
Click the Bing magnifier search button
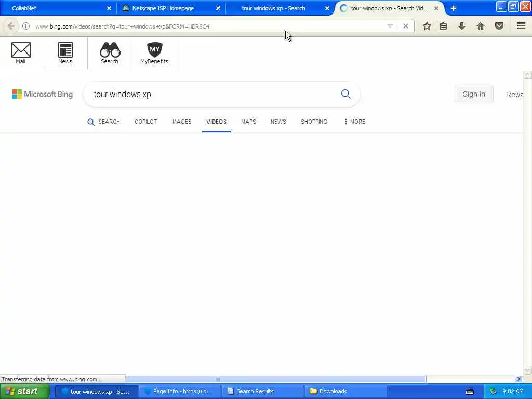click(345, 94)
